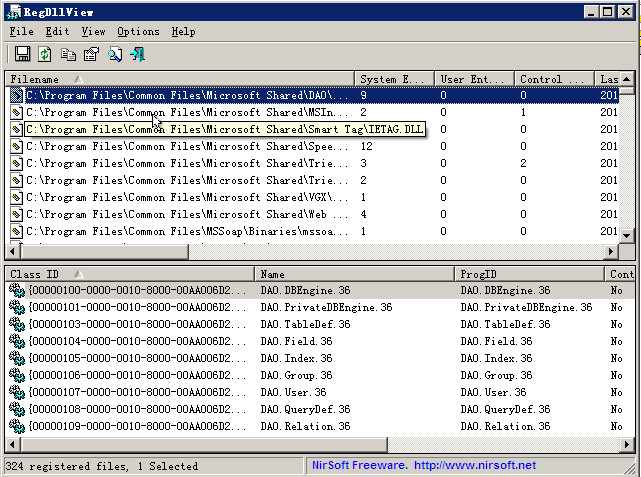Select class ID {00000103-0000-0010-8000-00AA006D2...
The height and width of the screenshot is (477, 641).
point(137,324)
